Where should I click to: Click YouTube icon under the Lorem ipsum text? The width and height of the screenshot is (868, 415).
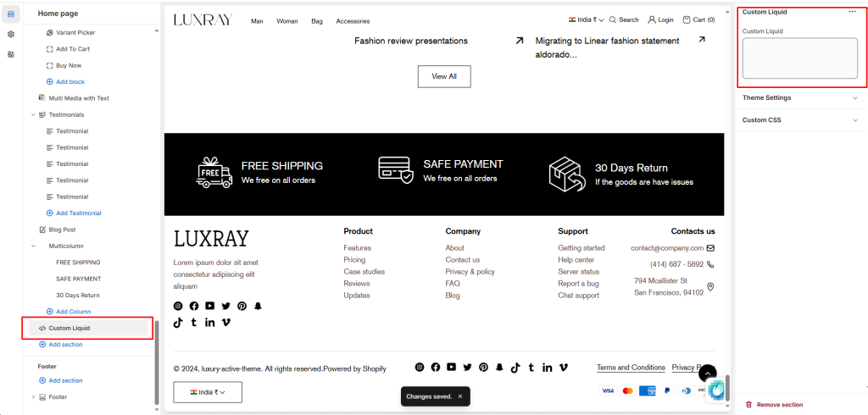(x=210, y=306)
